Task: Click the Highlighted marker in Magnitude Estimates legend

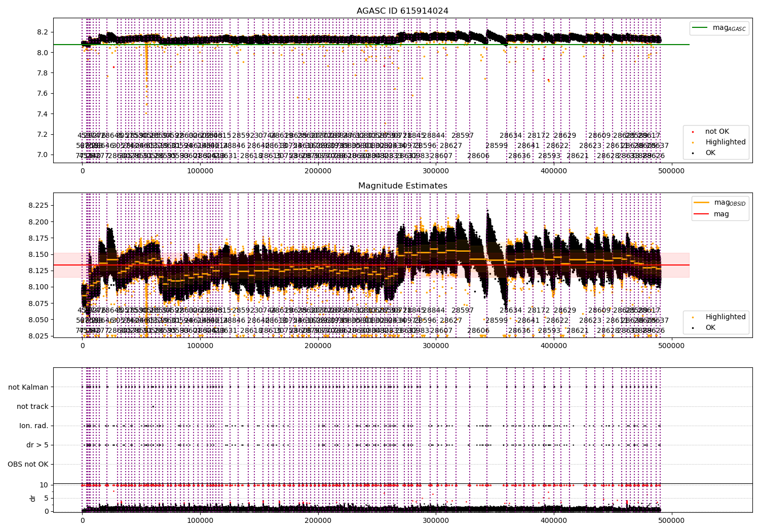Action: (x=693, y=317)
